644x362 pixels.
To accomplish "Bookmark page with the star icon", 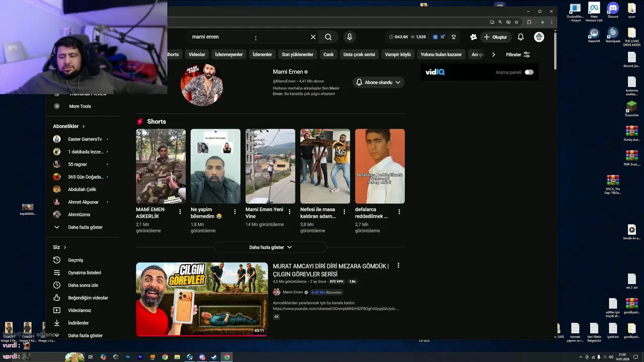I will (x=516, y=22).
